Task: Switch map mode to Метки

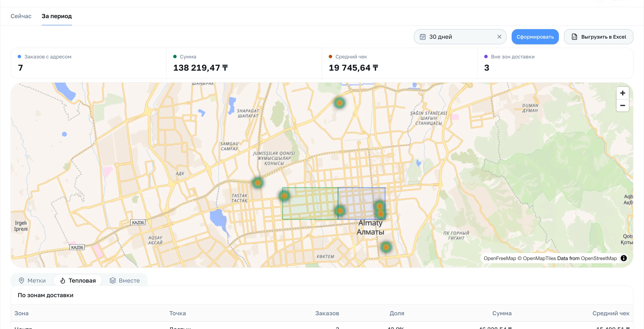Action: [32, 280]
